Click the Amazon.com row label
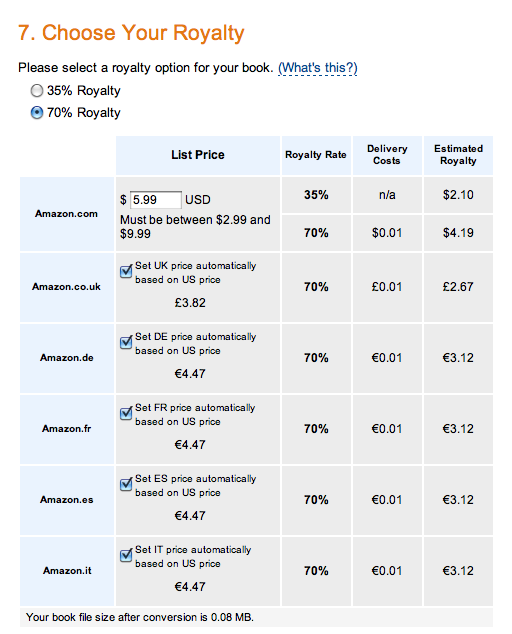The width and height of the screenshot is (512, 634). click(67, 214)
